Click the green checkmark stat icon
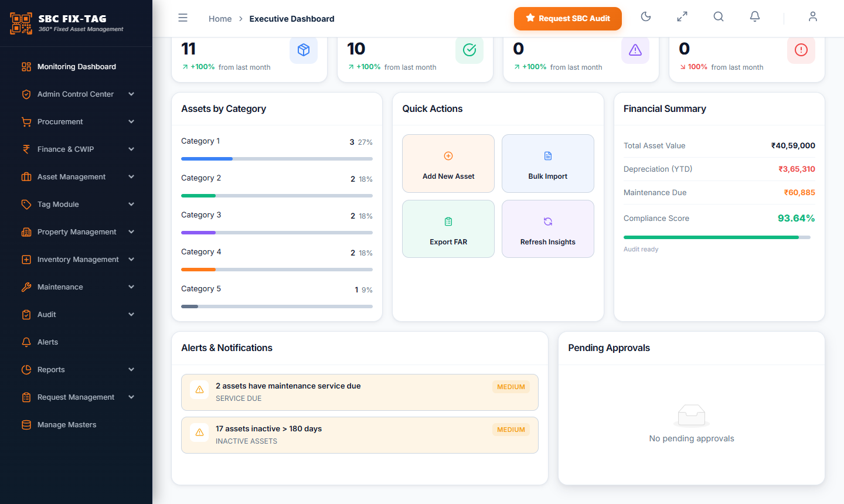The width and height of the screenshot is (844, 504). 469,50
